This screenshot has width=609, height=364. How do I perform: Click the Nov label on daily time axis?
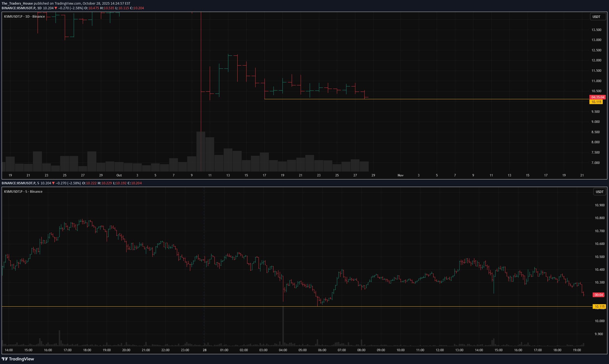pos(400,175)
